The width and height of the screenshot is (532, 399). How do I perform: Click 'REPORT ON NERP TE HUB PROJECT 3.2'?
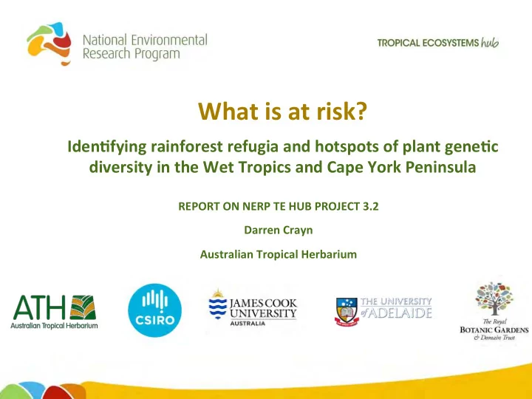pyautogui.click(x=279, y=206)
